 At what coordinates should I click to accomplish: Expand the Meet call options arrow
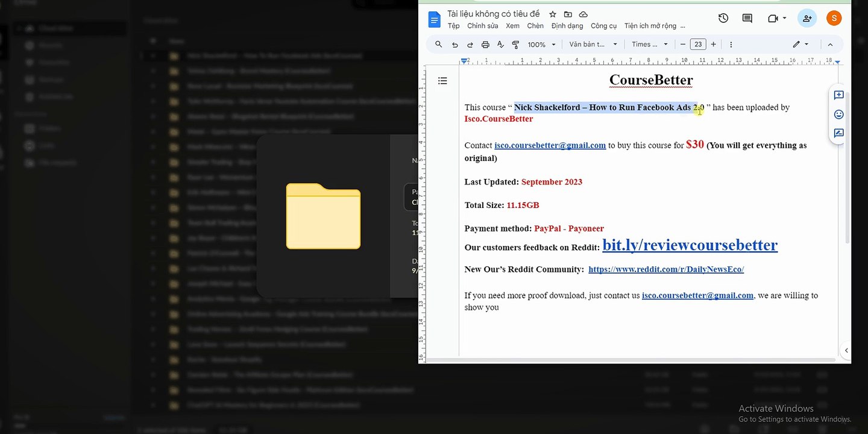pyautogui.click(x=784, y=18)
